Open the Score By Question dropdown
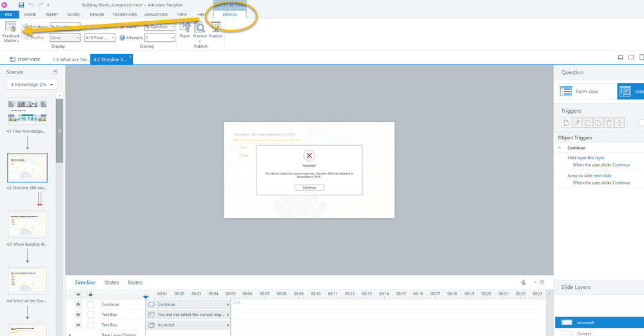 click(160, 26)
